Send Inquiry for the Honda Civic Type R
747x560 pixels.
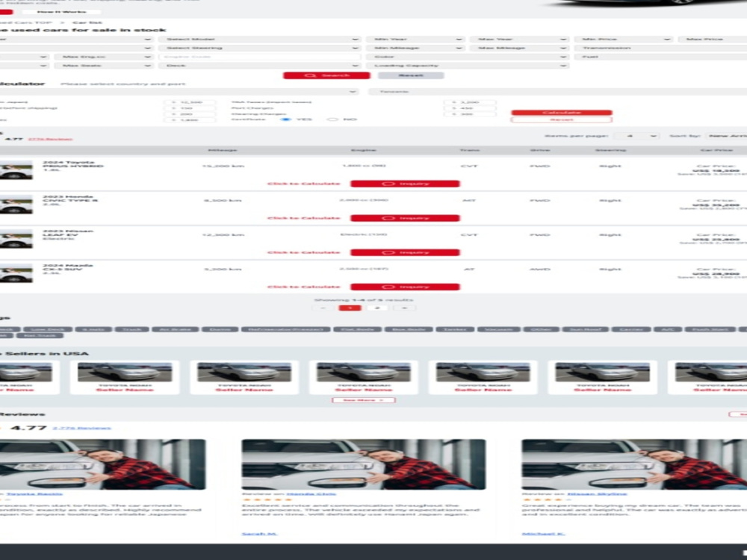click(x=406, y=218)
